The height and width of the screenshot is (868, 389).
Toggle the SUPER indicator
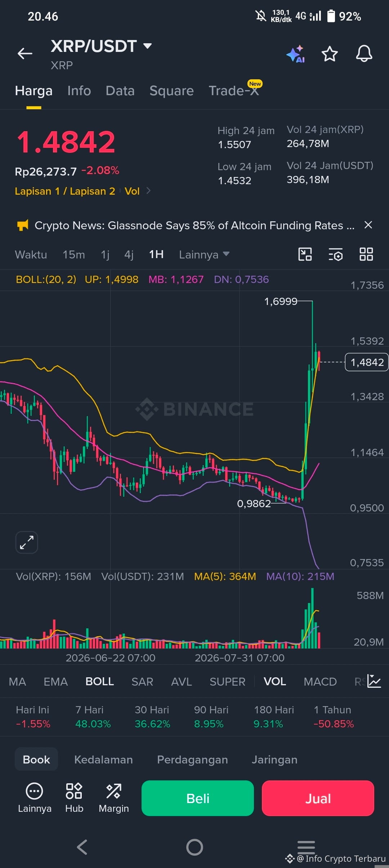point(228,682)
